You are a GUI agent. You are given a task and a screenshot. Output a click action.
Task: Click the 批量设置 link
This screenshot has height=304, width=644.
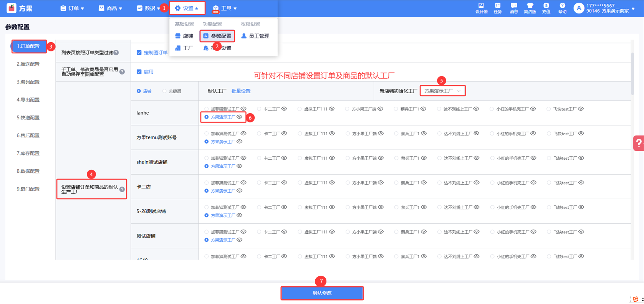(x=241, y=91)
